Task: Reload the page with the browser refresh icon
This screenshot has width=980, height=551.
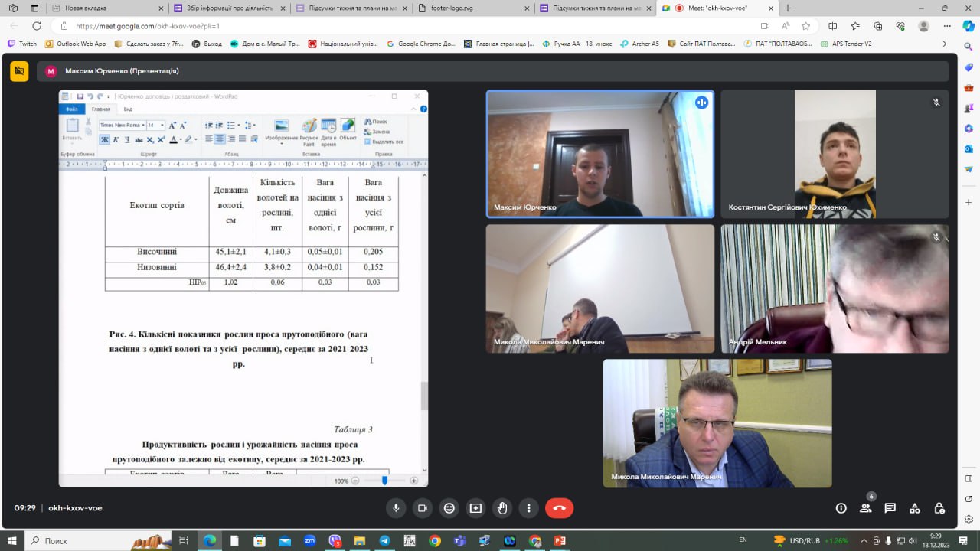Action: point(36,26)
